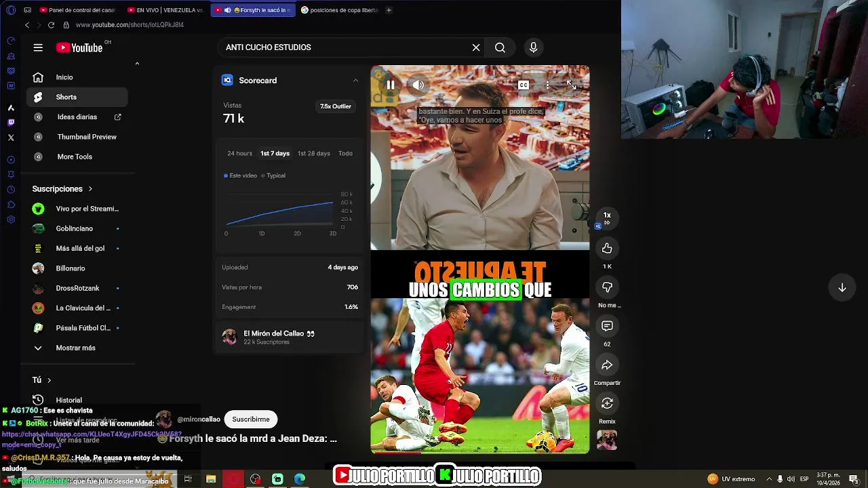Open Thumbnail Preview tool
Viewport: 868px width, 488px height.
pos(77,137)
